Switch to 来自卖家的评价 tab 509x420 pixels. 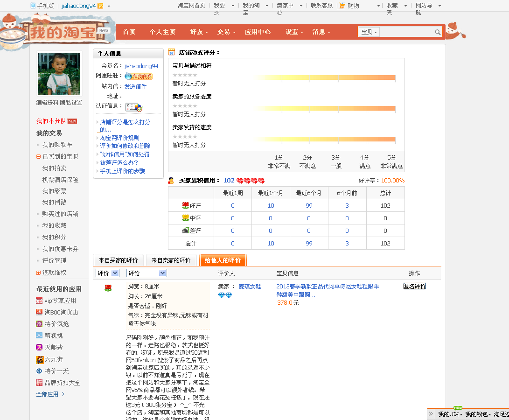point(171,260)
